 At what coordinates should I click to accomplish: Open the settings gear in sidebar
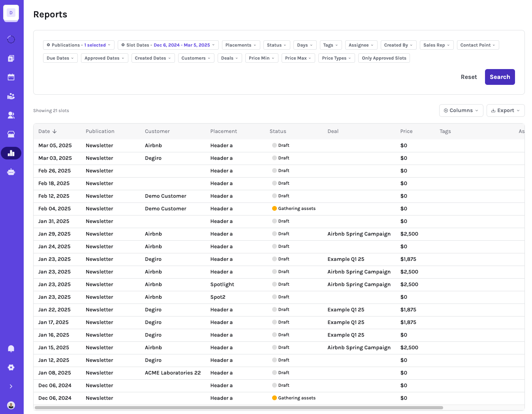pyautogui.click(x=11, y=367)
